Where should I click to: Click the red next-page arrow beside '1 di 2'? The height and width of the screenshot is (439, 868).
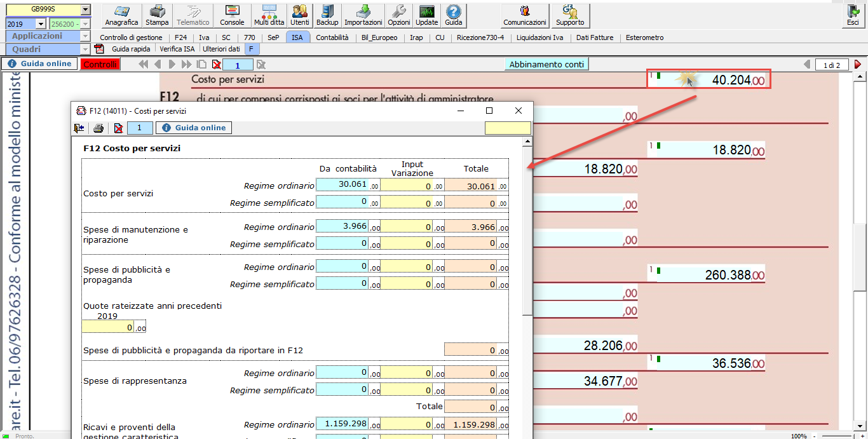coord(858,64)
